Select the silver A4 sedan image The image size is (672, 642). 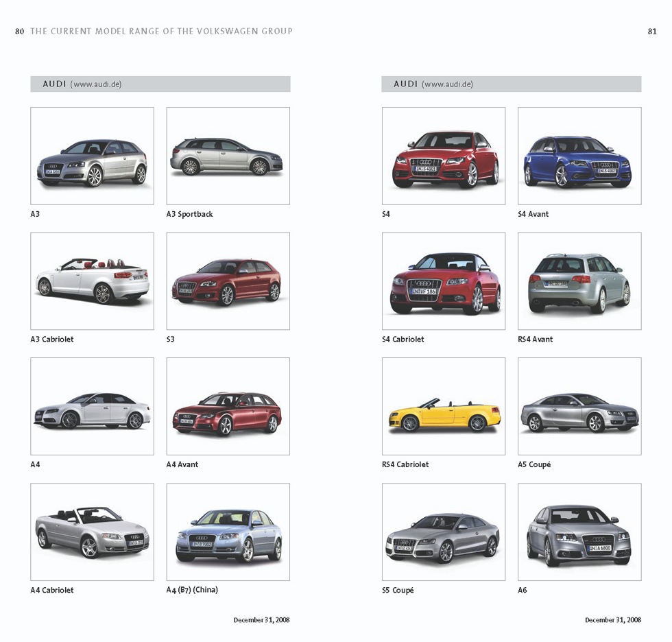[92, 407]
